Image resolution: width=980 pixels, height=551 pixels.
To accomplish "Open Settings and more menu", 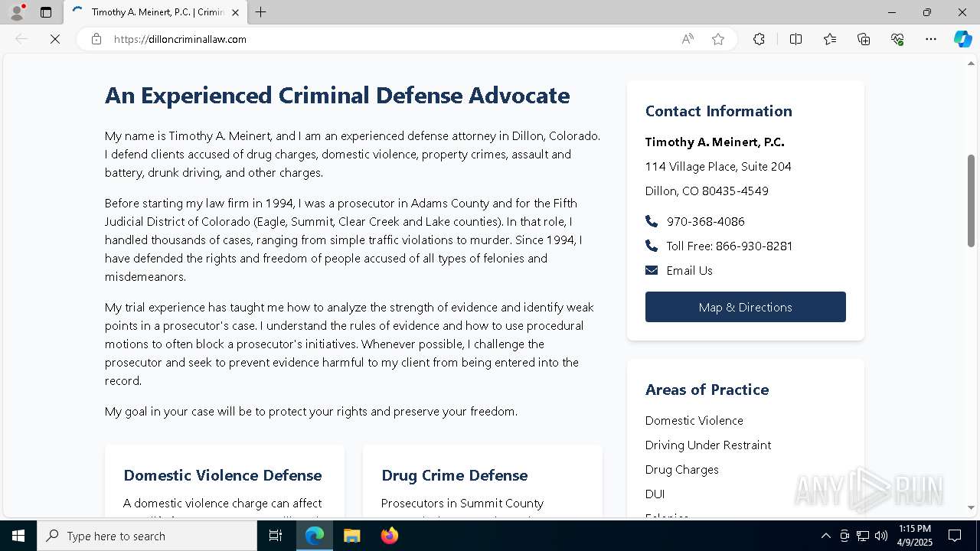I will coord(931,39).
